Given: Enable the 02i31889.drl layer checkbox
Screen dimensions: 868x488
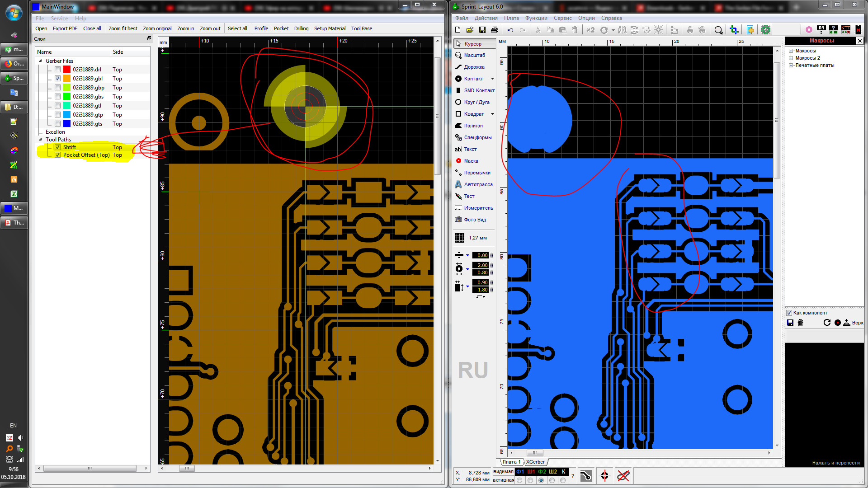Looking at the screenshot, I should tap(58, 70).
